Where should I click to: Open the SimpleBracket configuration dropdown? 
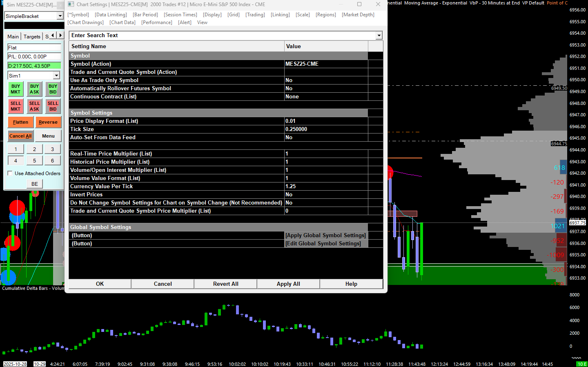coord(60,16)
